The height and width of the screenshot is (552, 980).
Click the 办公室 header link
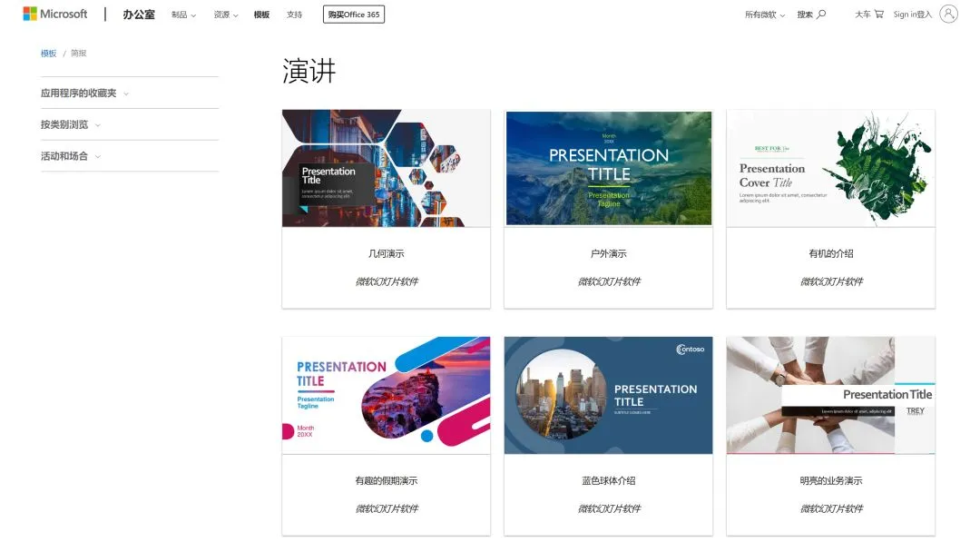[139, 15]
